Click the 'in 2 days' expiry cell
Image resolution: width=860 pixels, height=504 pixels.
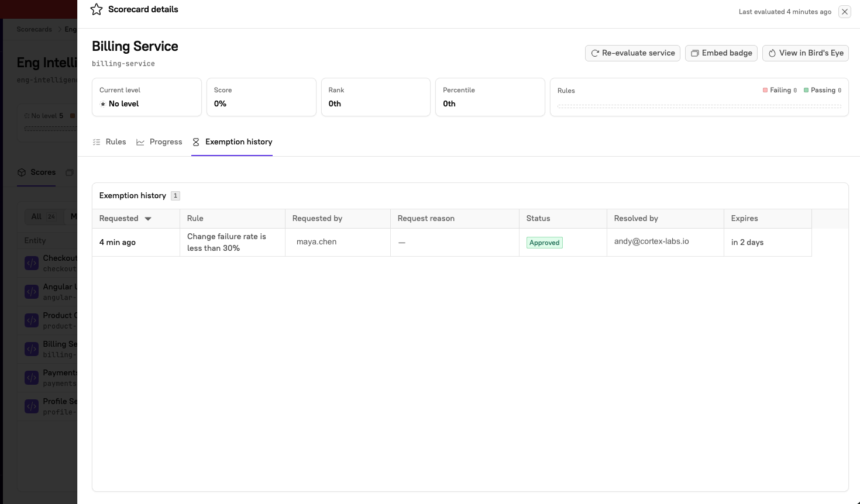pyautogui.click(x=768, y=242)
